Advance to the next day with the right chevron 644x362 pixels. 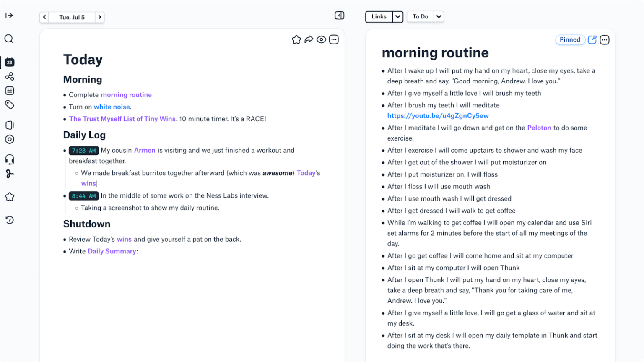[x=100, y=17]
